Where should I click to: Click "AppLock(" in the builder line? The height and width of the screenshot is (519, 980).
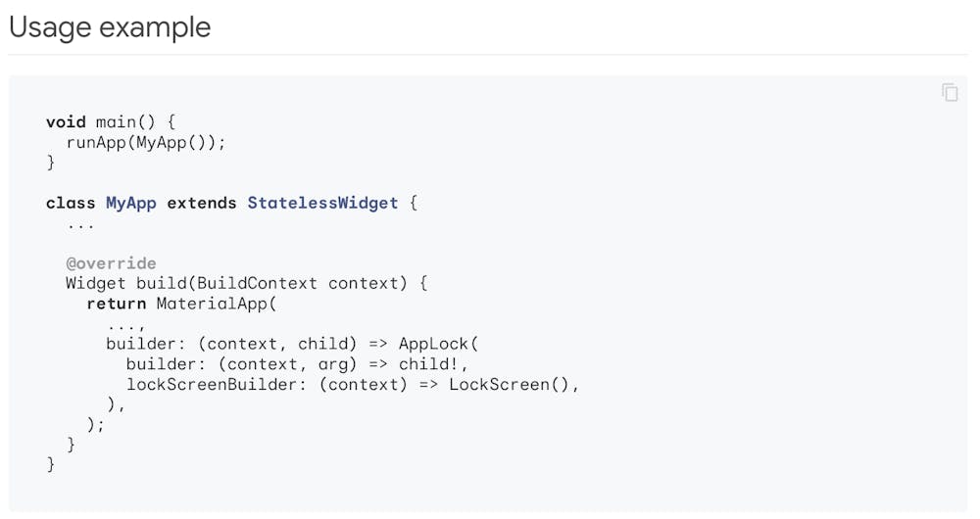click(438, 344)
